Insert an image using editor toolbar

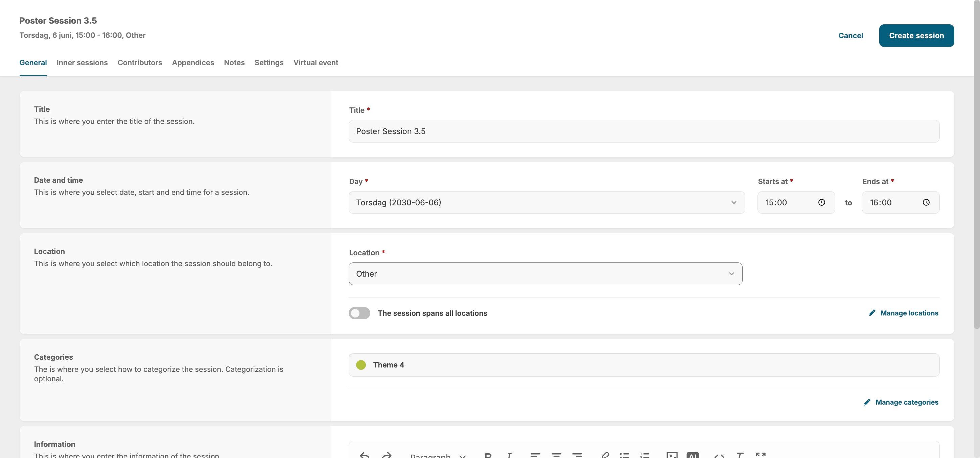[672, 455]
